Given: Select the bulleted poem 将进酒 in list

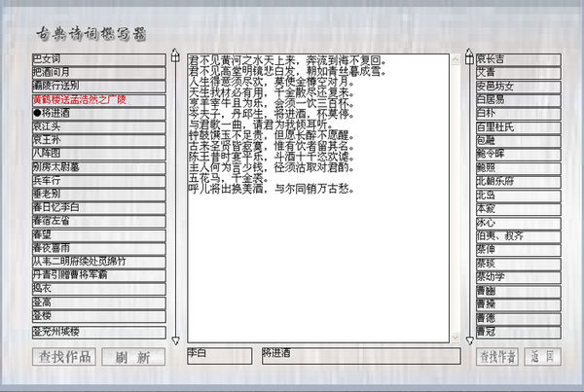Looking at the screenshot, I should click(99, 113).
